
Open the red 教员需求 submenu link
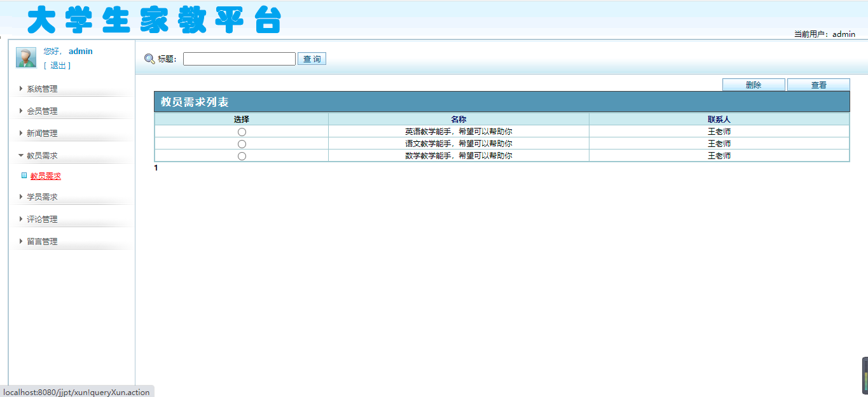pos(46,176)
